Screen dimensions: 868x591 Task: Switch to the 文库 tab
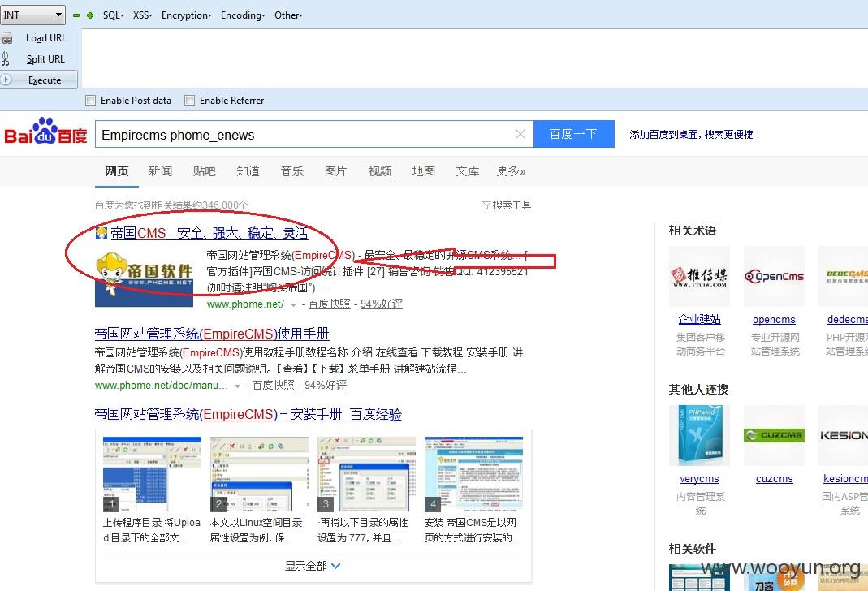point(467,171)
